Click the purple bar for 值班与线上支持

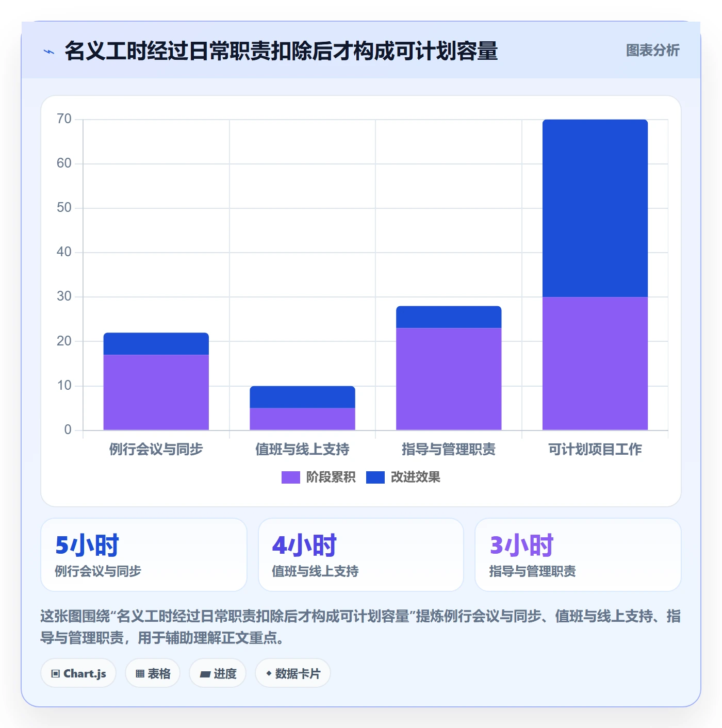302,419
